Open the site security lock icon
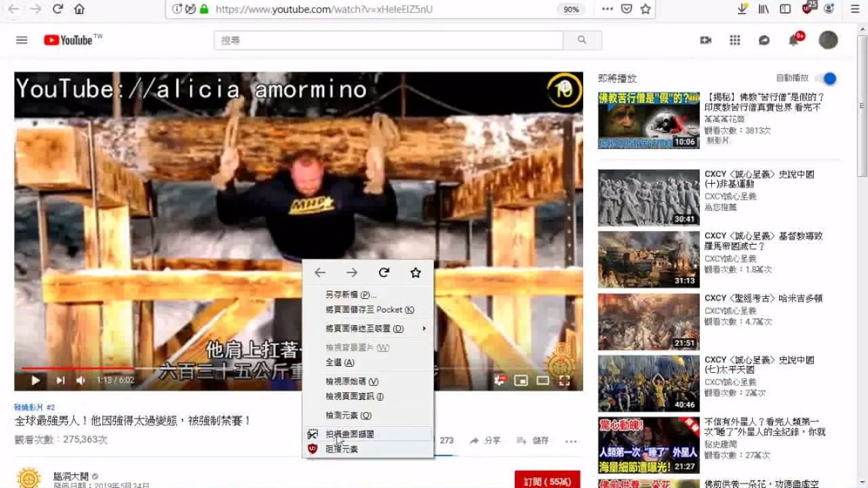The height and width of the screenshot is (488, 868). (x=204, y=9)
